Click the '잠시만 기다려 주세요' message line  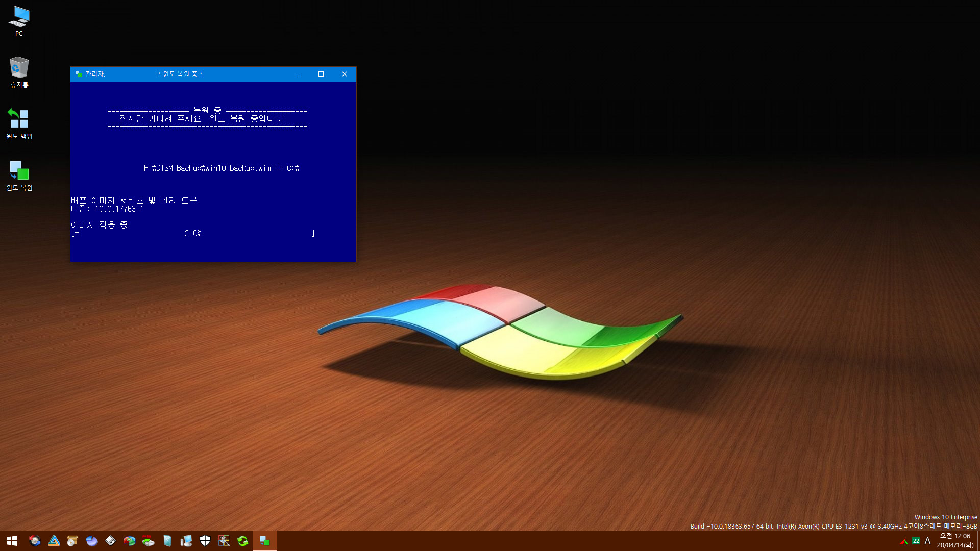coord(203,119)
